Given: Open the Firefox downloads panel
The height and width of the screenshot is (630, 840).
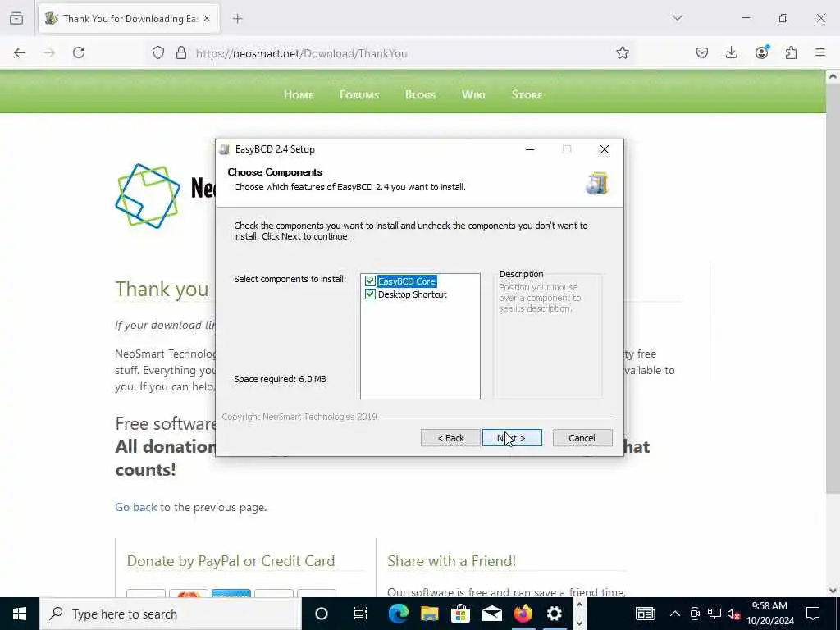Looking at the screenshot, I should [731, 52].
